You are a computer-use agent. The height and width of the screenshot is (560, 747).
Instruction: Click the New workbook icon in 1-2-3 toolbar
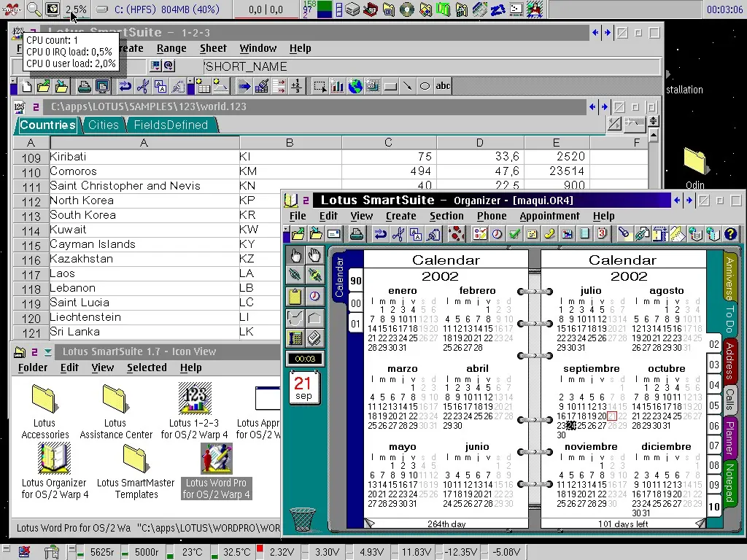(27, 86)
